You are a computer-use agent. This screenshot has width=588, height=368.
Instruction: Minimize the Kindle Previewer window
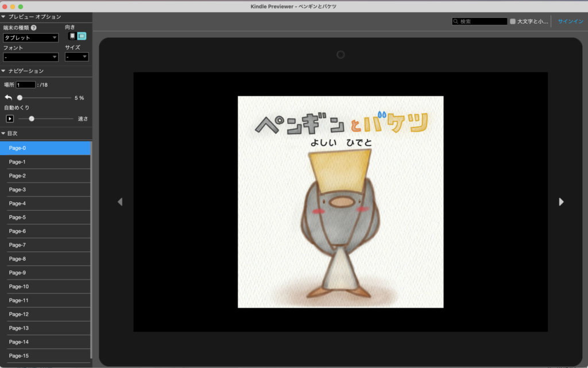13,7
